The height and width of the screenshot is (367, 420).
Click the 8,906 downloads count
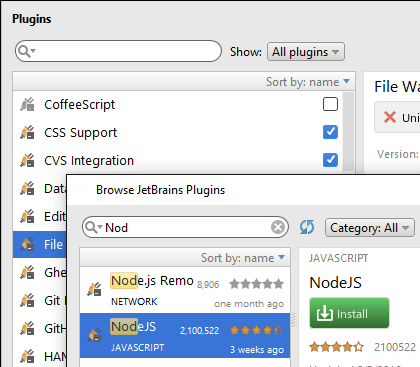tap(208, 284)
